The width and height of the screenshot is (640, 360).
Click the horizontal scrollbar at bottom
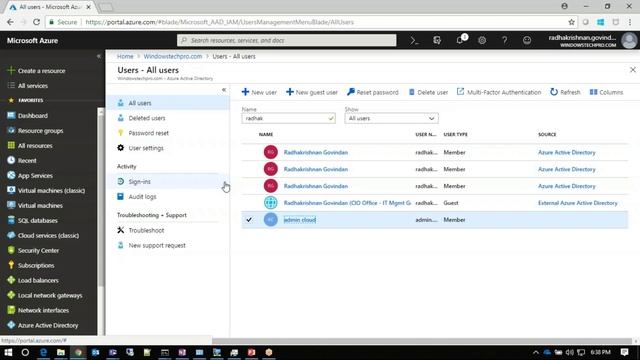(x=422, y=341)
